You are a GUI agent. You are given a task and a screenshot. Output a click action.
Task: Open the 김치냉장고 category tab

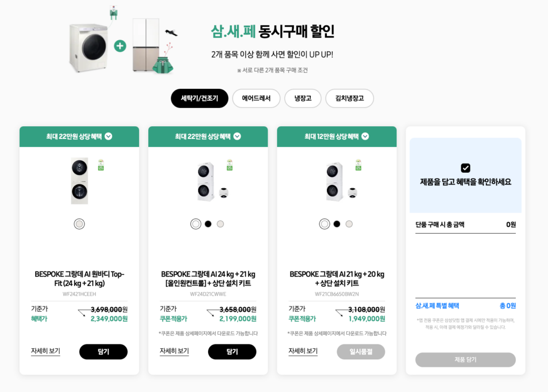click(x=349, y=98)
